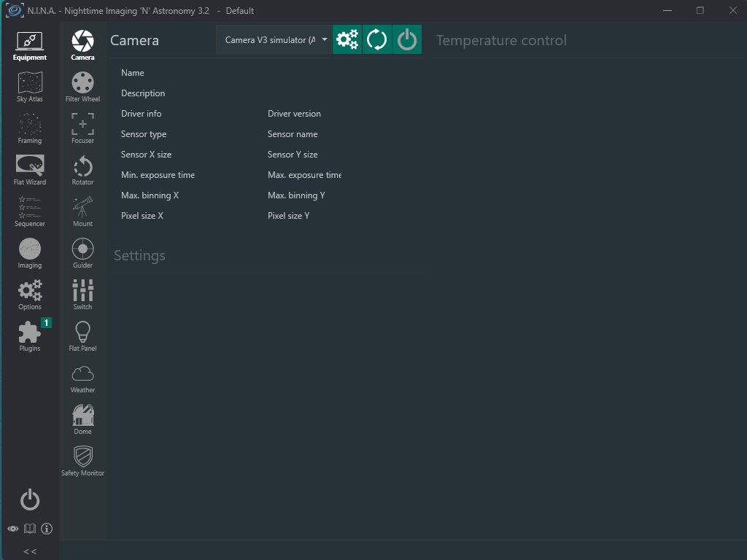Open the Framing assistant

pos(29,128)
